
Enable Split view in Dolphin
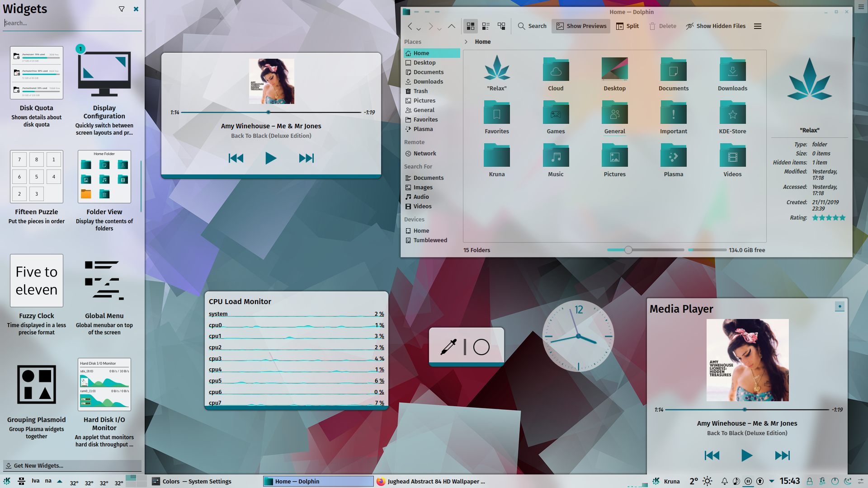pyautogui.click(x=627, y=26)
